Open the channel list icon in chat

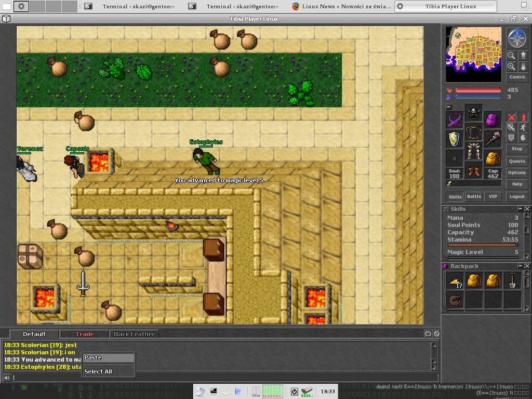point(428,334)
